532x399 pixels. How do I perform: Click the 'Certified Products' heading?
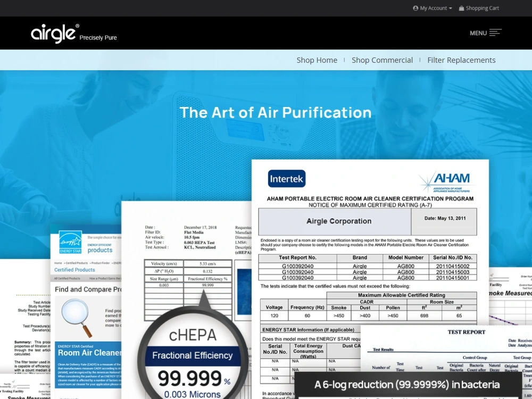[x=74, y=270]
